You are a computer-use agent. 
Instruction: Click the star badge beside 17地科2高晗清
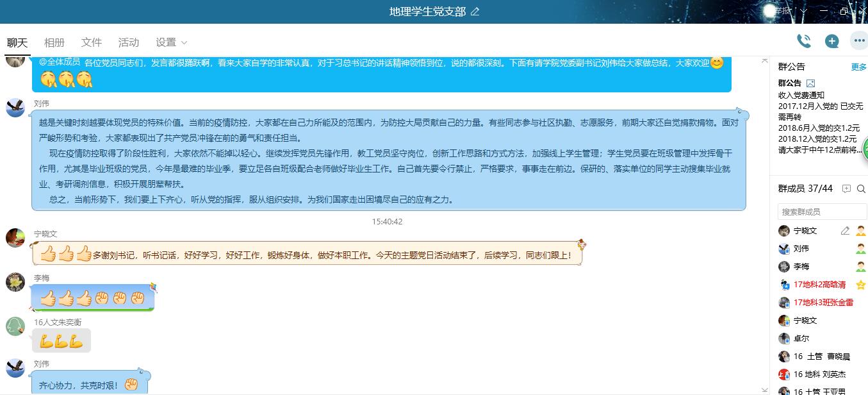(861, 285)
